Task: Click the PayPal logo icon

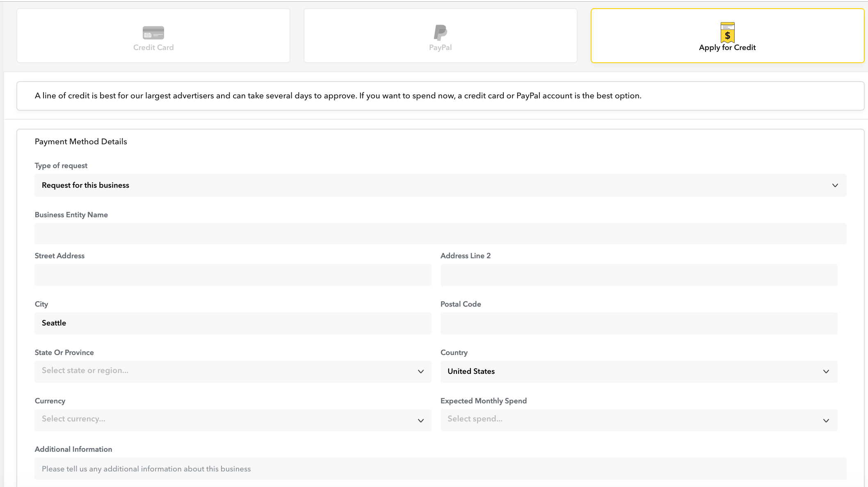Action: coord(440,32)
